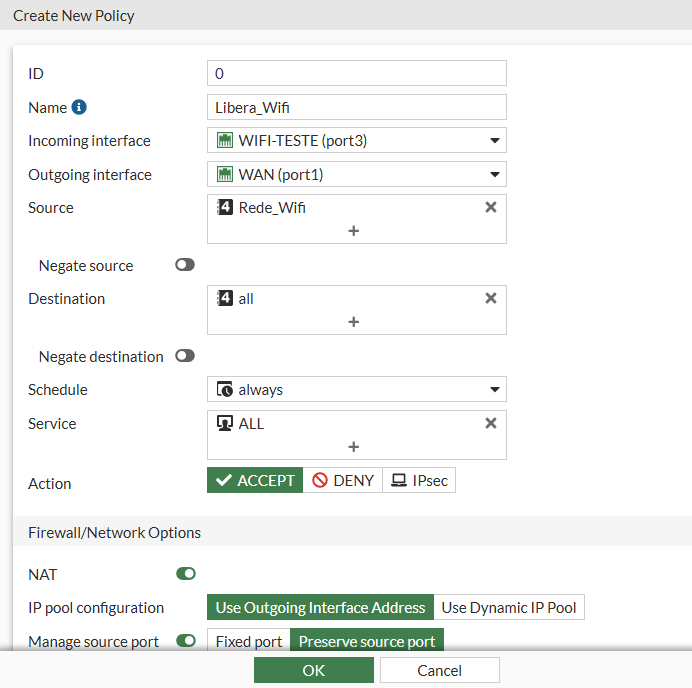The width and height of the screenshot is (692, 688).
Task: Click the info icon next to Name
Action: coord(79,107)
